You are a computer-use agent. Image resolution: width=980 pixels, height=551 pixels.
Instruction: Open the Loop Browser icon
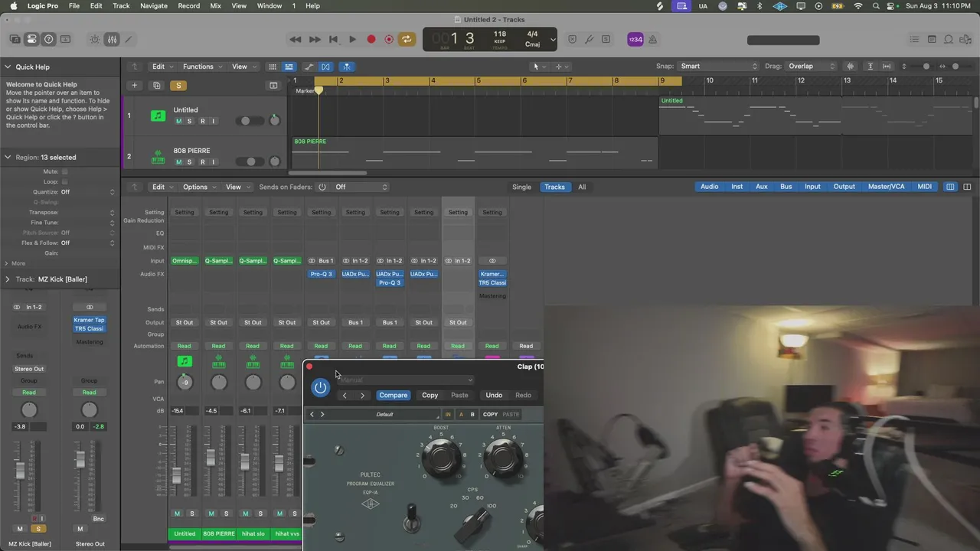pyautogui.click(x=949, y=39)
